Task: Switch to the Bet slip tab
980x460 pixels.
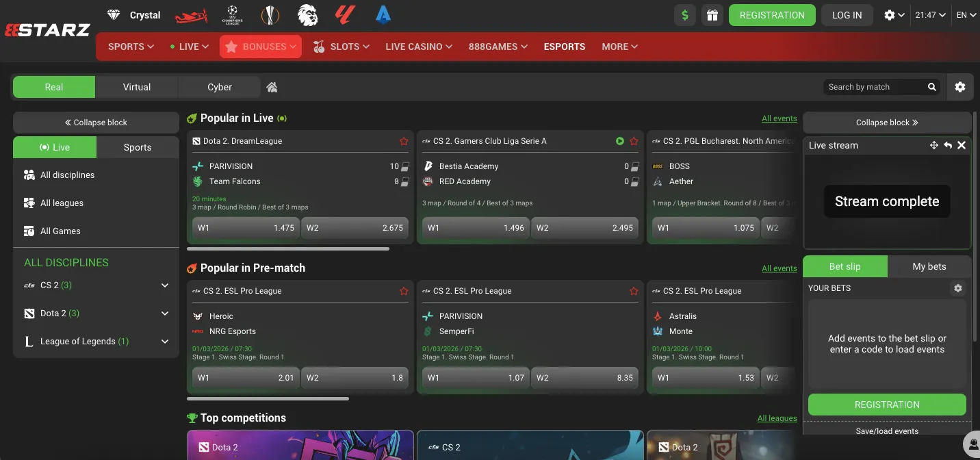Action: [845, 266]
